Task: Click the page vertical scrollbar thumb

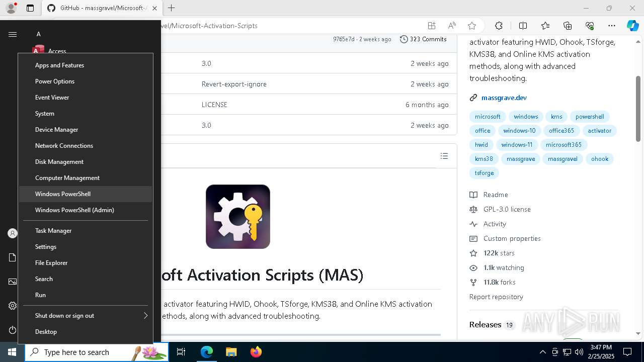Action: [x=638, y=109]
